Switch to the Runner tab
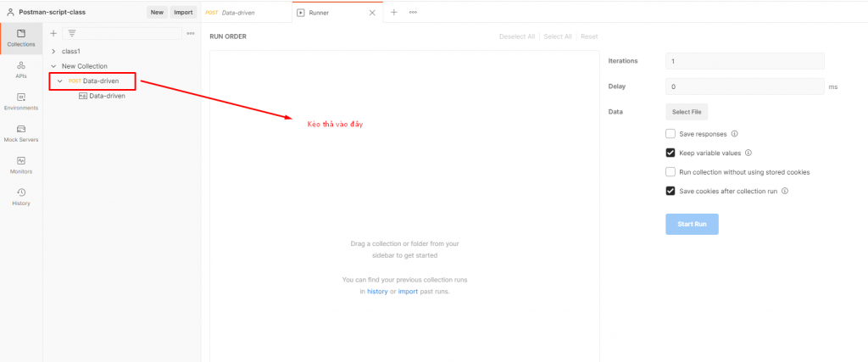 337,12
